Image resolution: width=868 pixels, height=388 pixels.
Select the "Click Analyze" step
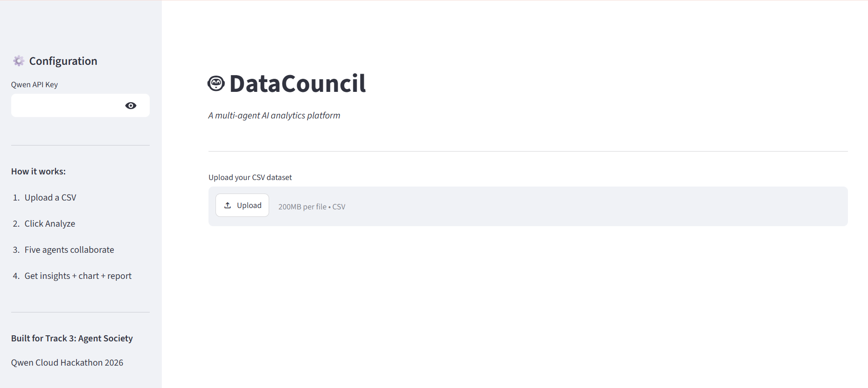coord(50,223)
